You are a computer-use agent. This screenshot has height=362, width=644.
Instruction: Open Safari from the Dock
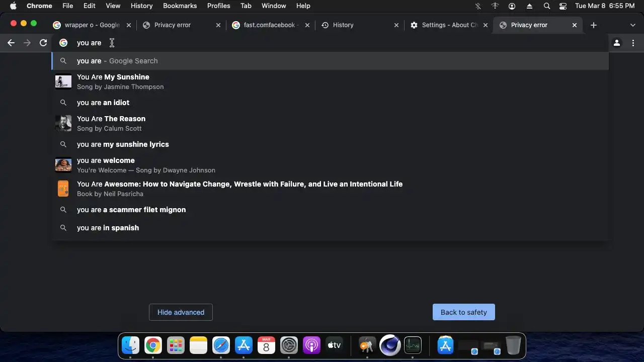[221, 345]
